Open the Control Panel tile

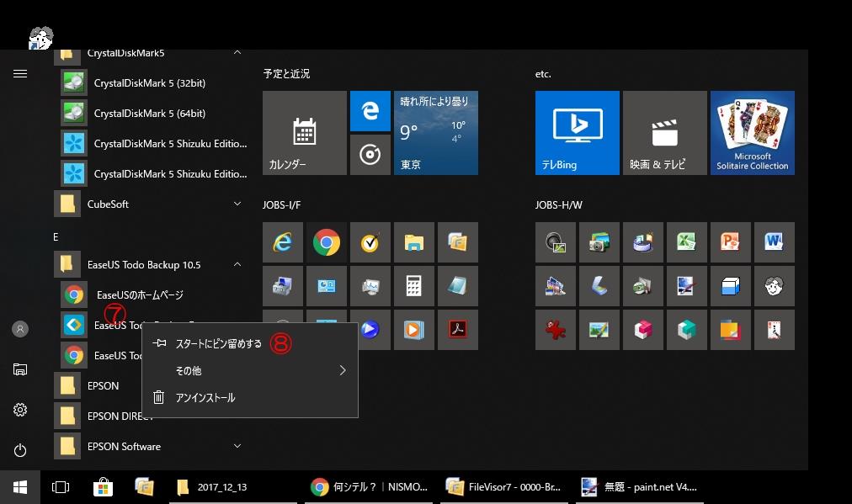327,286
